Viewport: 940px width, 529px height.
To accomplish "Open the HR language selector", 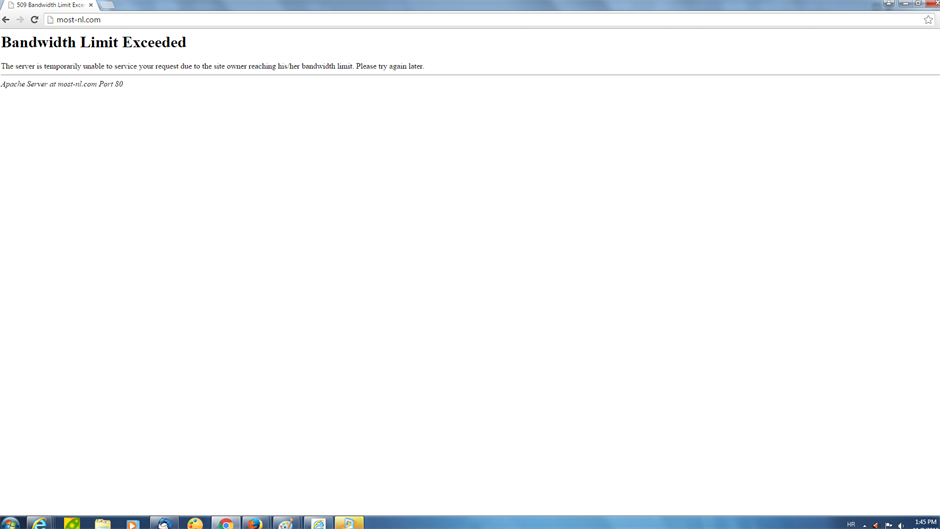I will click(851, 524).
